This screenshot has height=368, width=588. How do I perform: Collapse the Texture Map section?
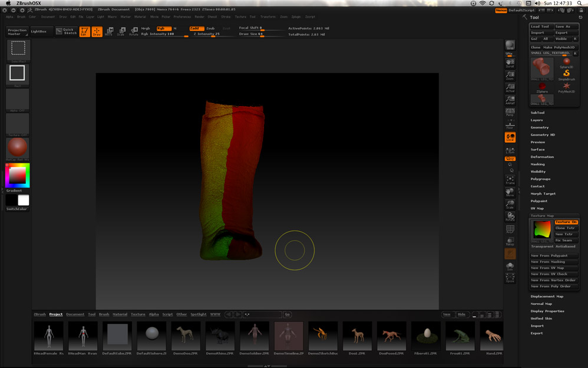pyautogui.click(x=542, y=216)
